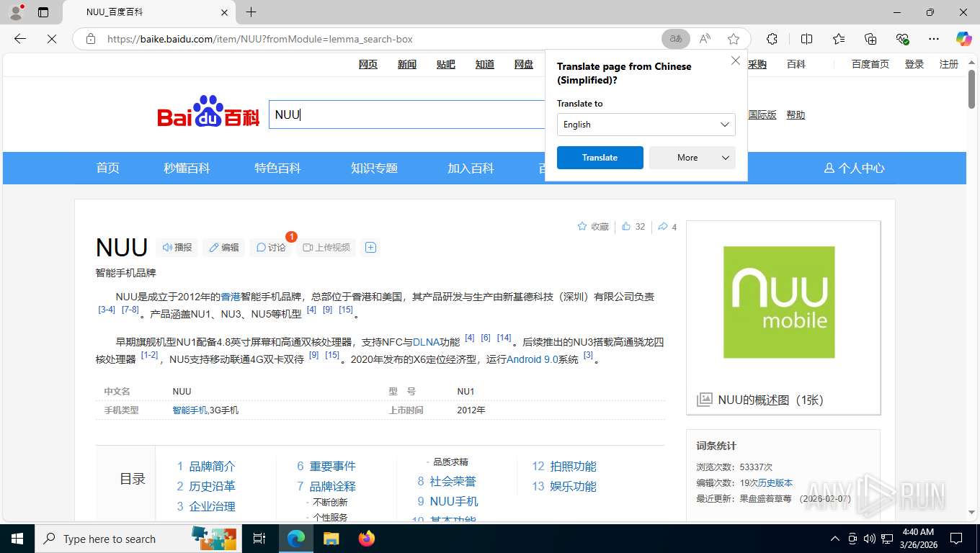Open Browser essentials heart icon
The image size is (980, 553).
(x=902, y=39)
